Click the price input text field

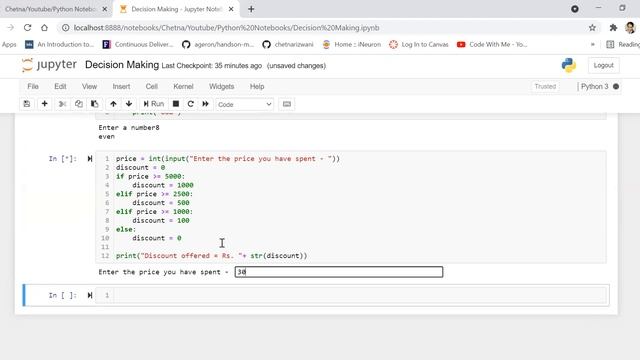point(339,272)
